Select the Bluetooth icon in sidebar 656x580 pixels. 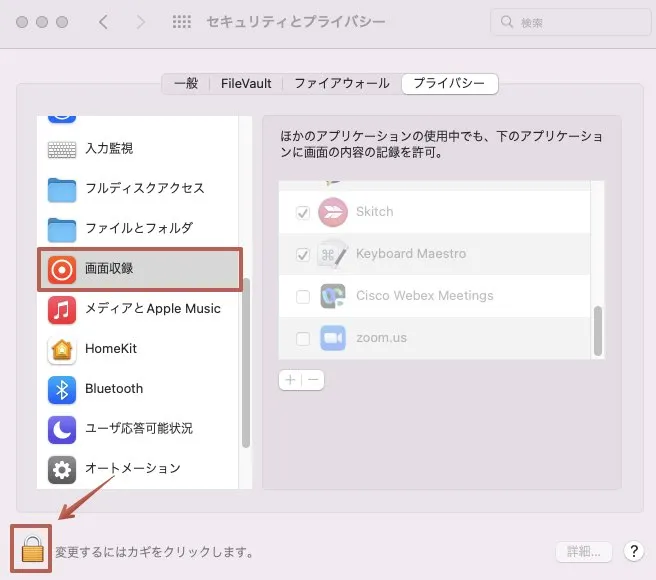[x=62, y=389]
